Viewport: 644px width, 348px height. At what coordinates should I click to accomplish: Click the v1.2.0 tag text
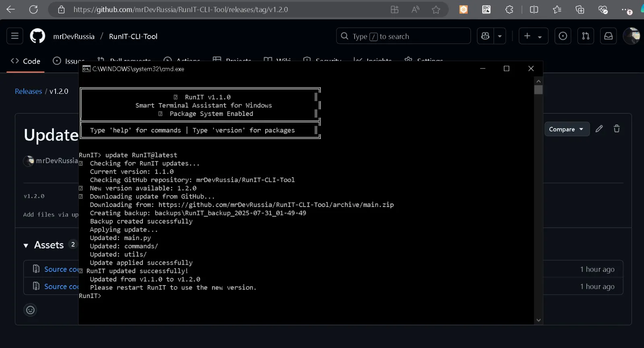click(34, 196)
